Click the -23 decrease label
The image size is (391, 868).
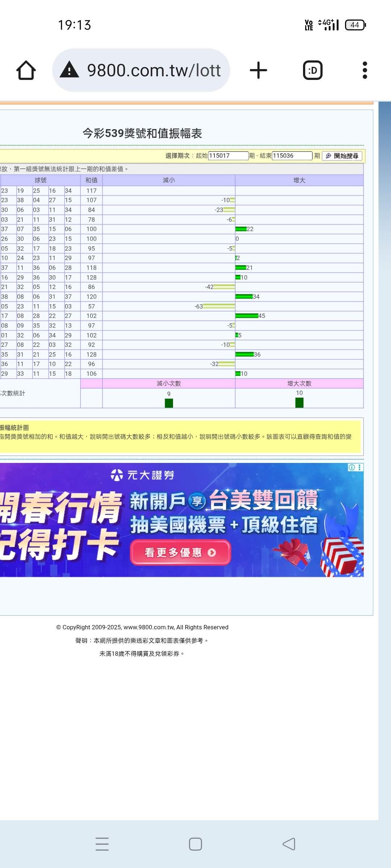(219, 210)
